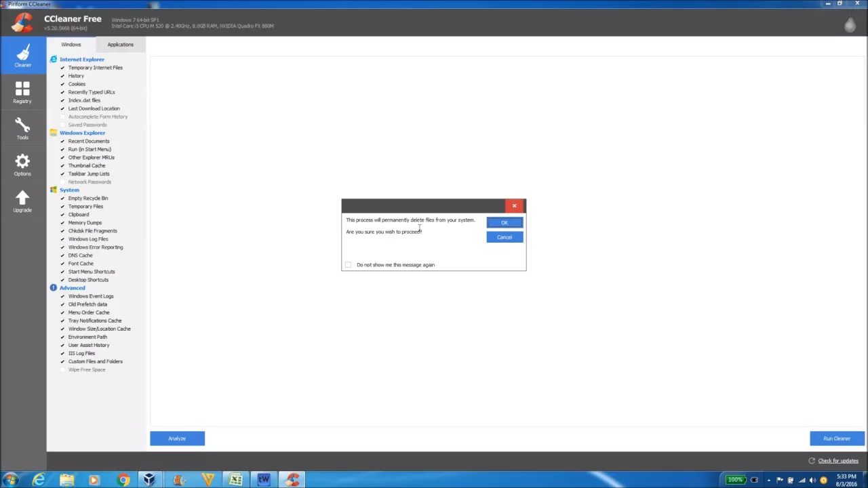Open the Check for updates link
Viewport: 868px width, 488px height.
point(838,461)
